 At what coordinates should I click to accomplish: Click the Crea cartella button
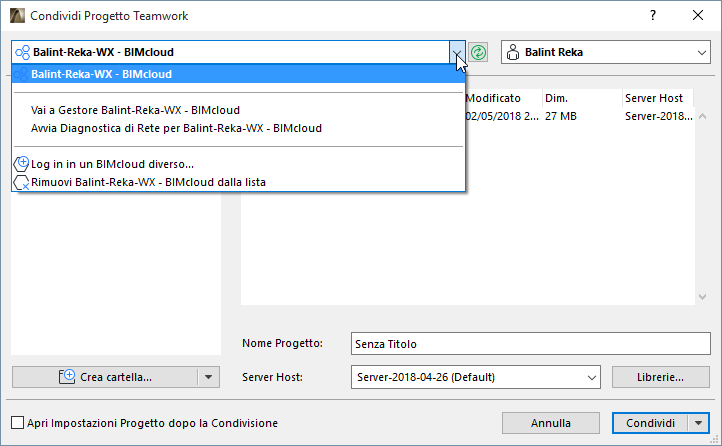tap(105, 377)
